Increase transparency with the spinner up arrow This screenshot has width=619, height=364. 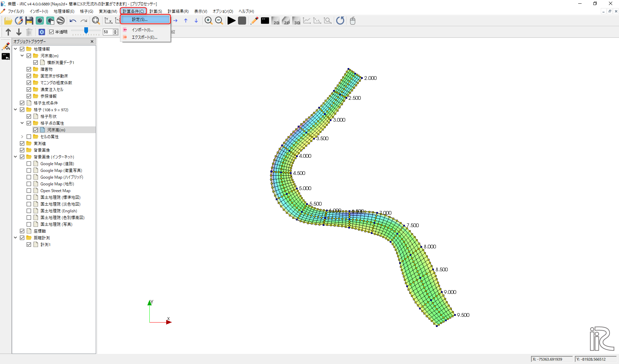pos(115,31)
